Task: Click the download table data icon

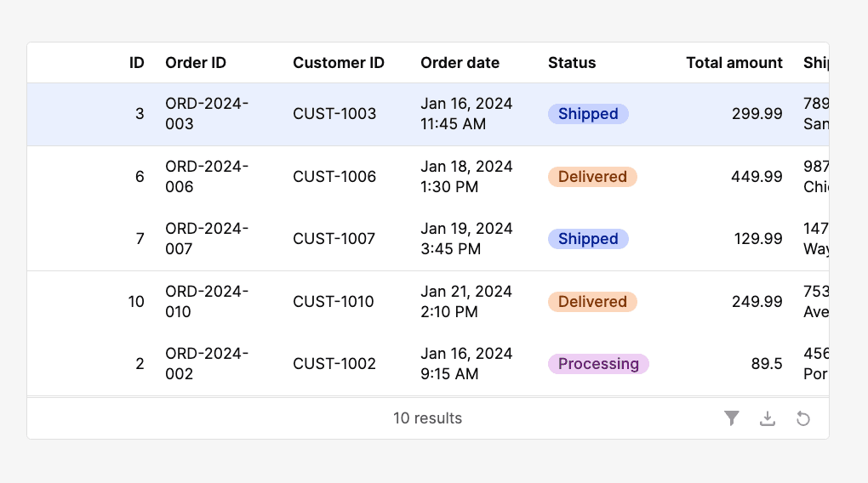Action: click(x=767, y=418)
